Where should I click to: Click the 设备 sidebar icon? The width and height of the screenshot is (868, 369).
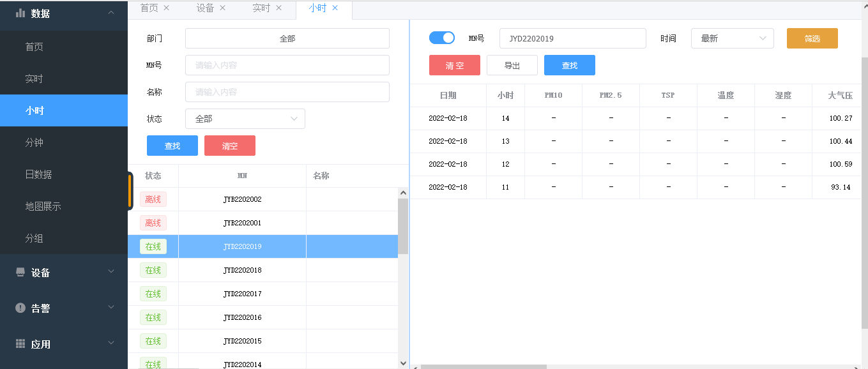point(20,273)
